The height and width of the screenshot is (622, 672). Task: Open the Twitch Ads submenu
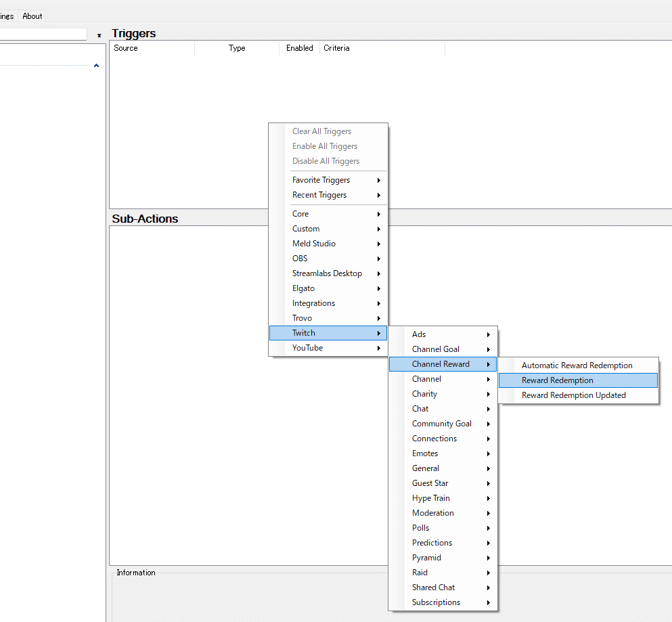(x=443, y=334)
